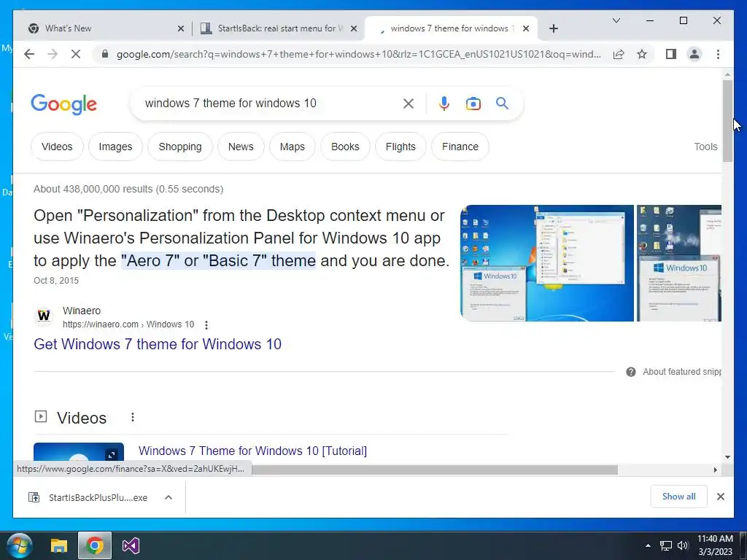
Task: Clear the Google search box
Action: pos(409,104)
